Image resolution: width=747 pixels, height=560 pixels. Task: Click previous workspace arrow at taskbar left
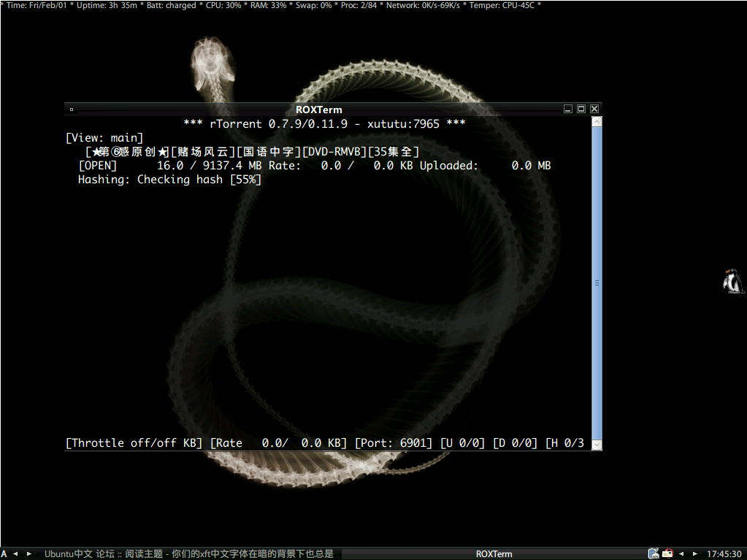[15, 554]
